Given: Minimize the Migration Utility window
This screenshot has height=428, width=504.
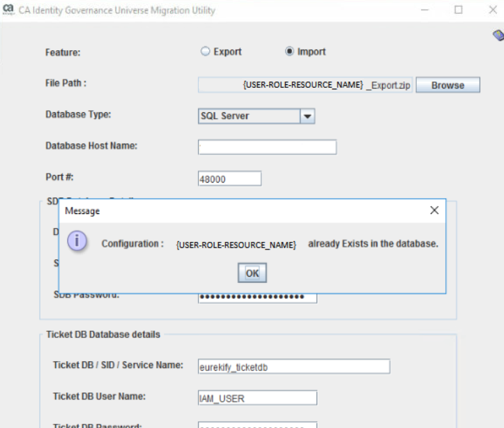Looking at the screenshot, I should tap(425, 10).
